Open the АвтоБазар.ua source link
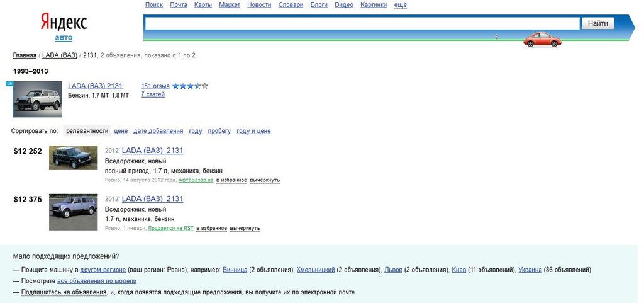Viewport: 644px width, 303px height. [196, 180]
